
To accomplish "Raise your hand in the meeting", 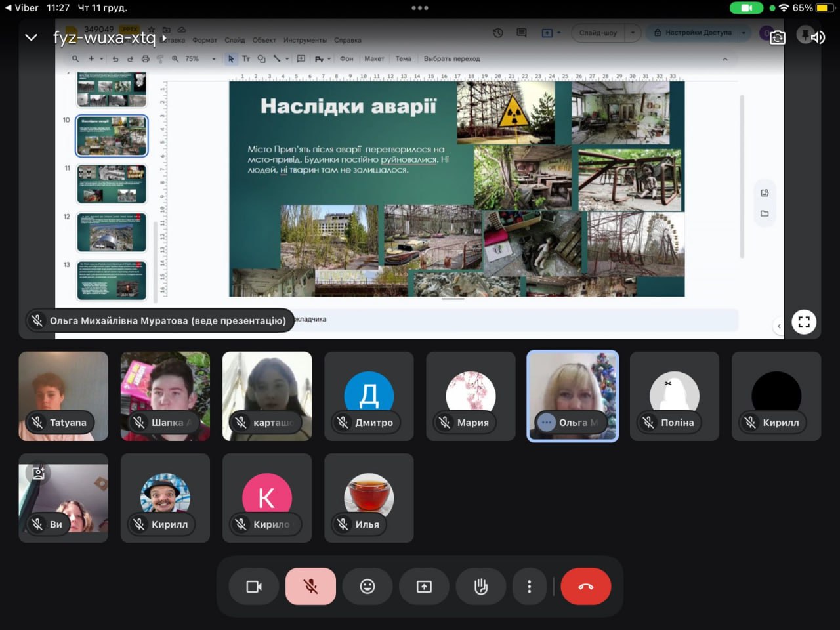I will point(481,586).
